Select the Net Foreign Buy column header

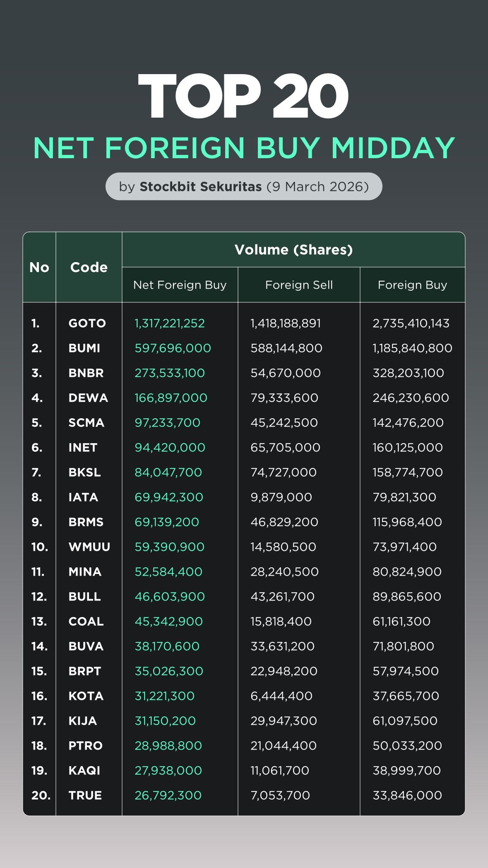point(180,285)
